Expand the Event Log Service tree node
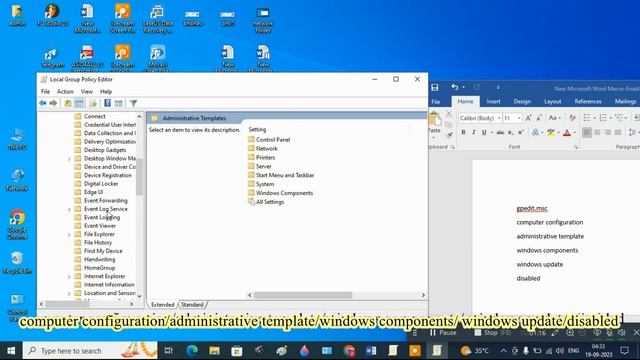The image size is (640, 360). coord(69,209)
